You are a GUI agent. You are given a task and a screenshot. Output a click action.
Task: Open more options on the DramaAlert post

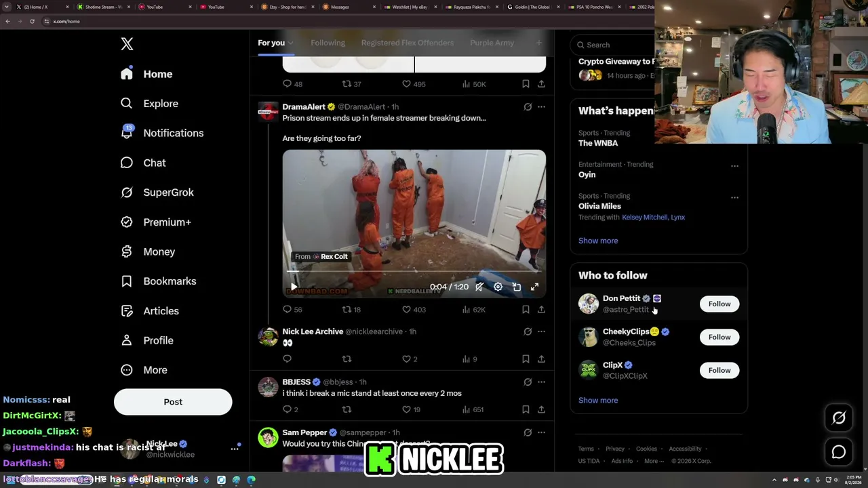pyautogui.click(x=541, y=107)
